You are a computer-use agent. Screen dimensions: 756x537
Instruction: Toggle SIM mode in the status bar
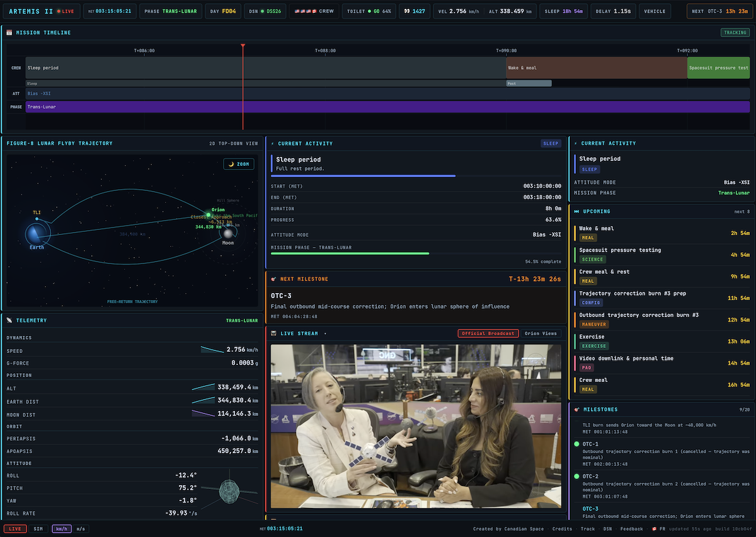click(38, 528)
